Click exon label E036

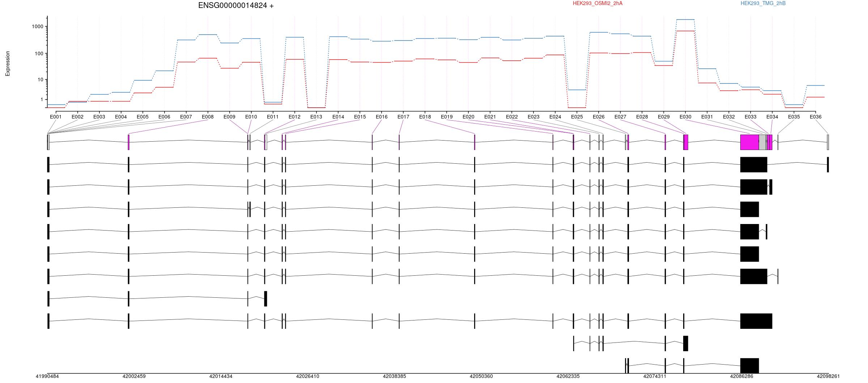(x=816, y=117)
